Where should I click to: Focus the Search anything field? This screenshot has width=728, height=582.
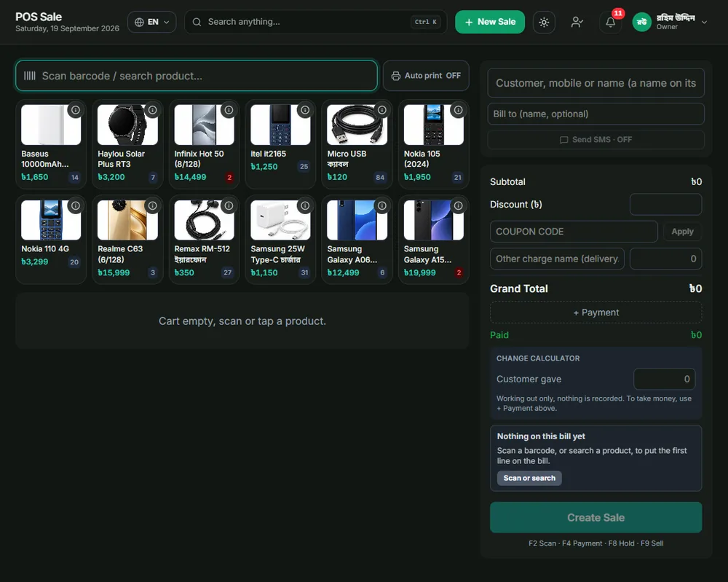click(316, 22)
